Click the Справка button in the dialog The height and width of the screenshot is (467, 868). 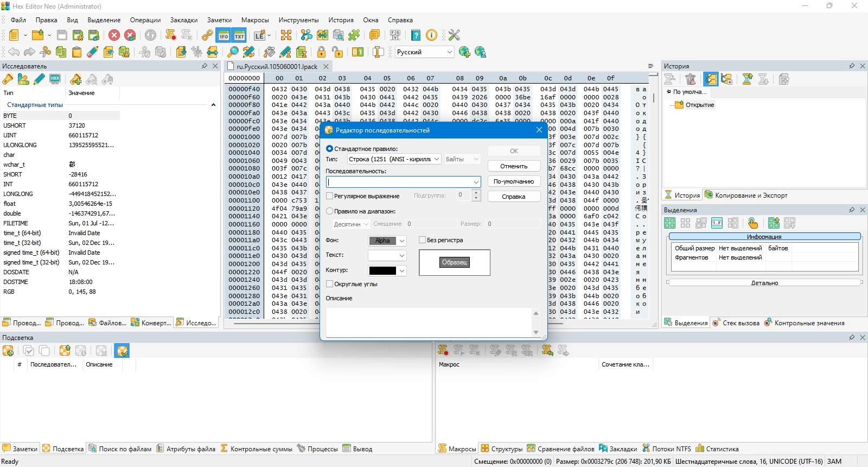coord(514,197)
